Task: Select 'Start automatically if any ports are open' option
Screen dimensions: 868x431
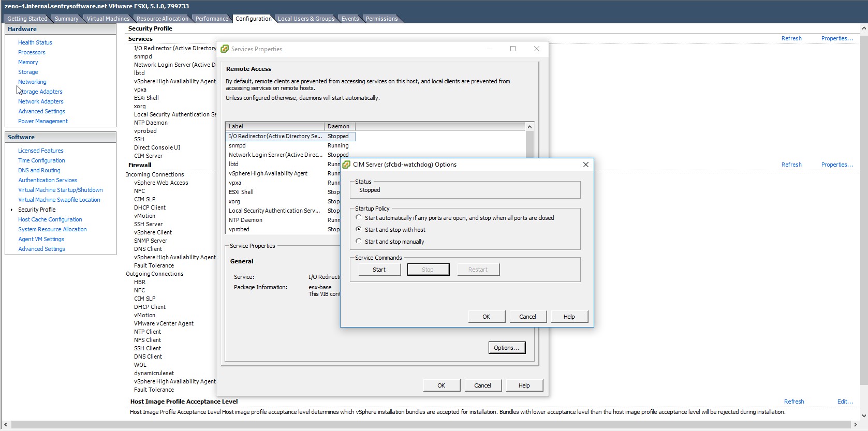Action: point(358,218)
